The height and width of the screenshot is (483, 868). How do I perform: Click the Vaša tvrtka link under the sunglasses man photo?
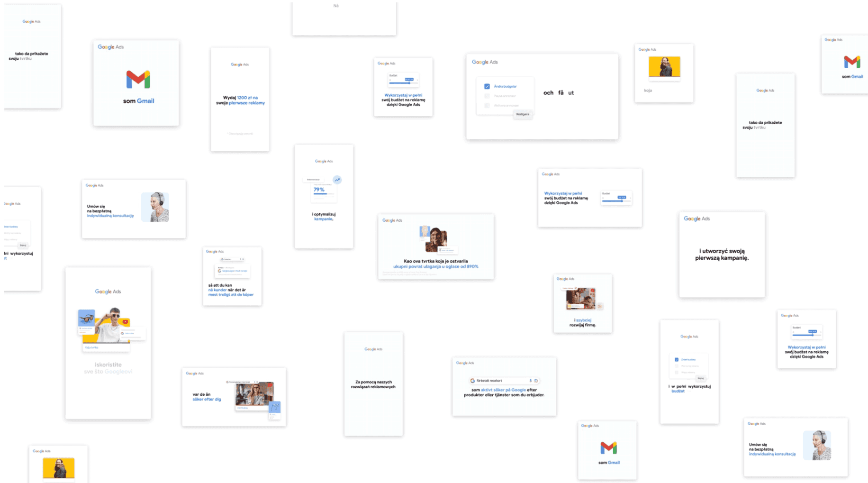click(x=91, y=347)
